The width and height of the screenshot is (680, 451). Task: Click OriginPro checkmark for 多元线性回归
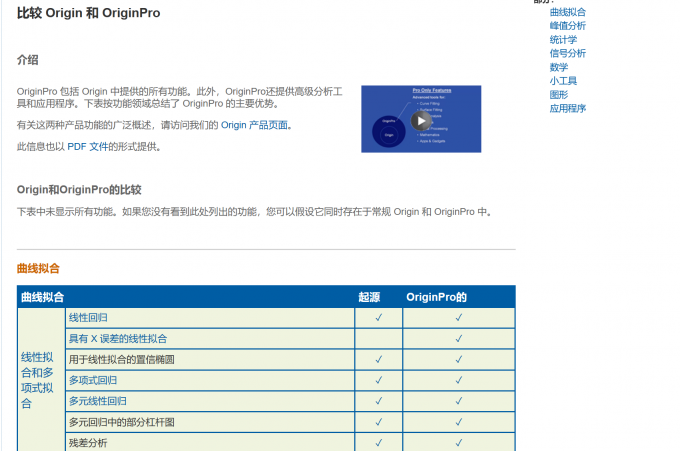(459, 401)
